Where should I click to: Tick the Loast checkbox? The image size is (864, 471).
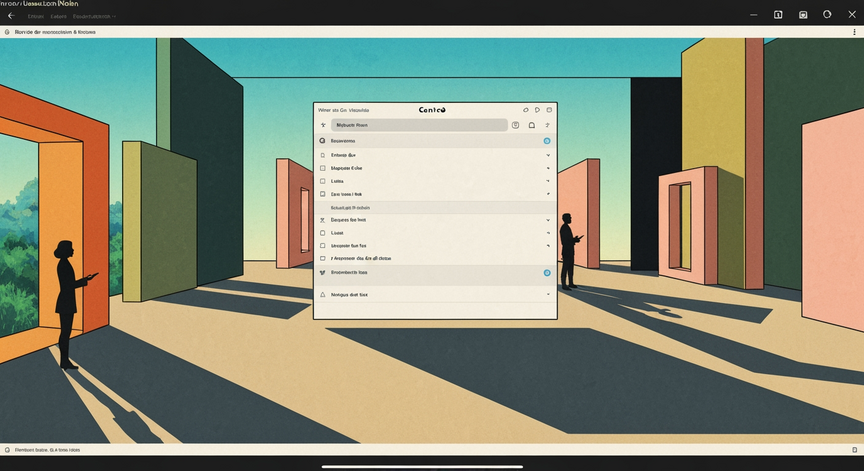[x=322, y=233]
